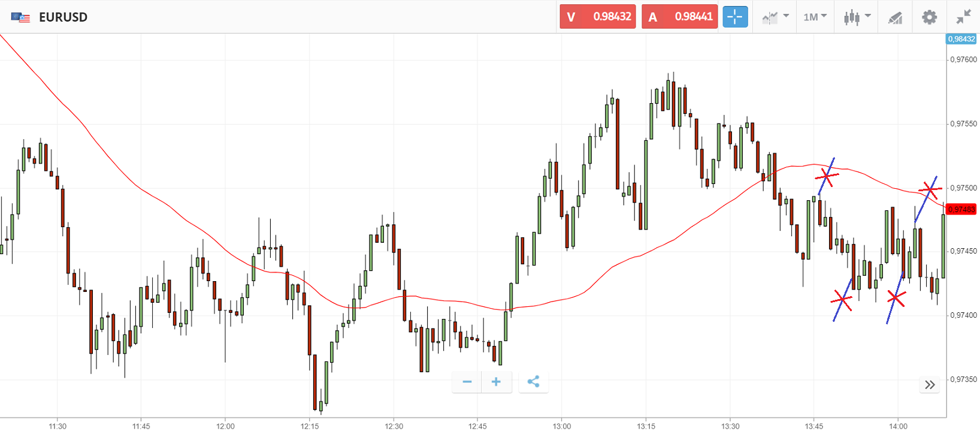Zoom in the chart with plus button

click(496, 382)
